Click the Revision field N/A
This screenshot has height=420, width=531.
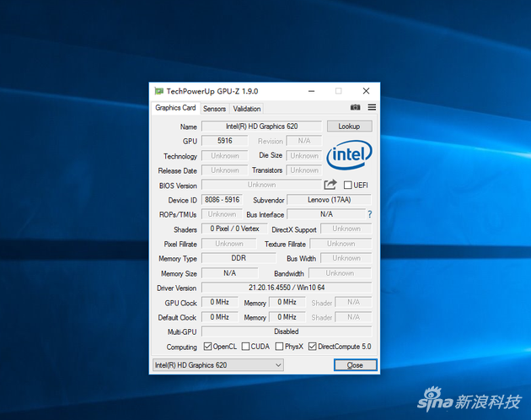coord(304,141)
